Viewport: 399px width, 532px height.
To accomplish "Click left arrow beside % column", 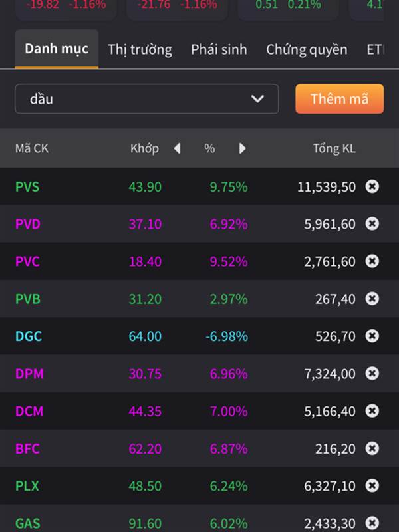I will tap(177, 148).
